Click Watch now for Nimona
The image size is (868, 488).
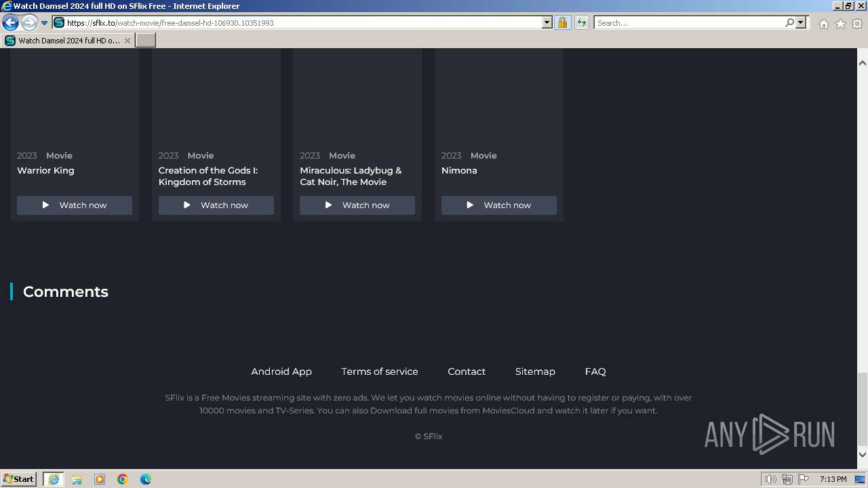pyautogui.click(x=499, y=205)
